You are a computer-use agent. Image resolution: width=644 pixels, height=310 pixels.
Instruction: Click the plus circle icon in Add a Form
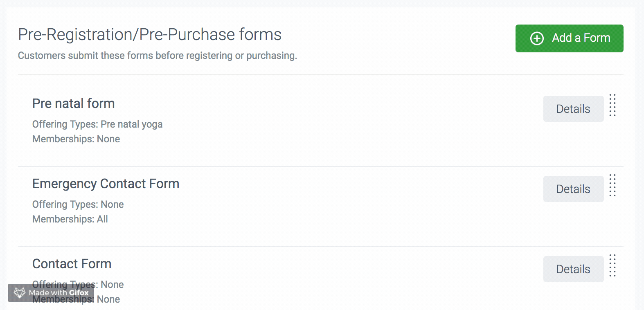tap(537, 38)
